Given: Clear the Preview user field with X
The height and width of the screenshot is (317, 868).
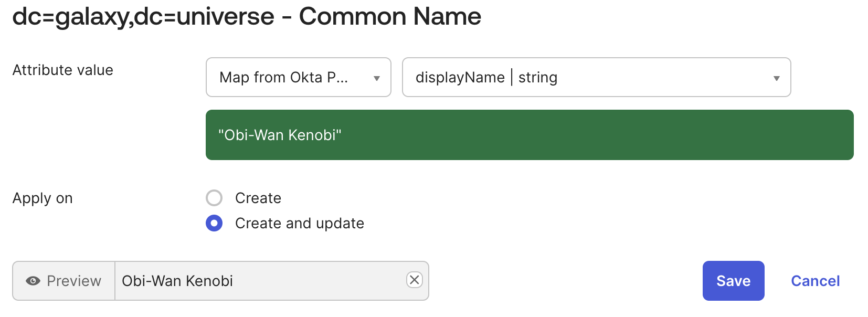Looking at the screenshot, I should click(414, 280).
